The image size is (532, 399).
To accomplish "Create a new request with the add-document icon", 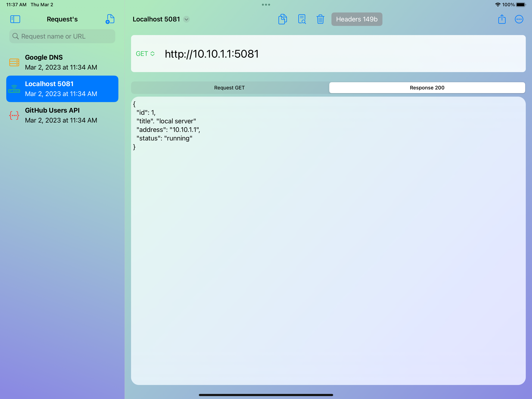I will tap(110, 19).
